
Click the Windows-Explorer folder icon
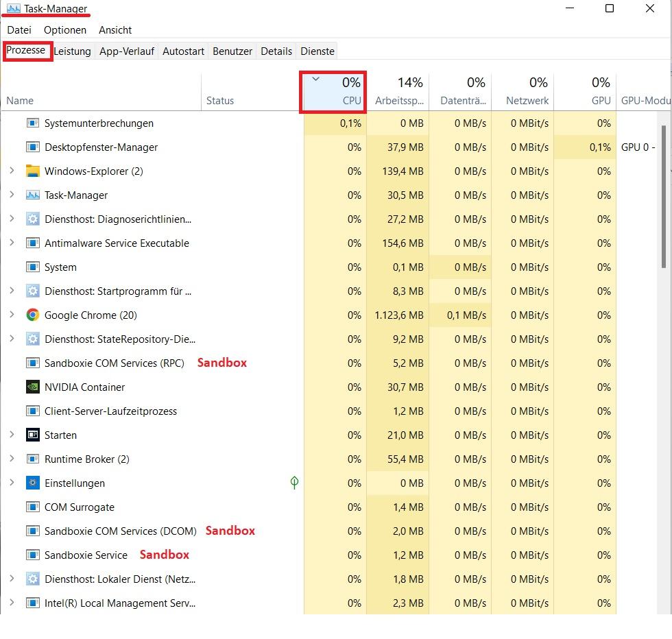pyautogui.click(x=33, y=171)
